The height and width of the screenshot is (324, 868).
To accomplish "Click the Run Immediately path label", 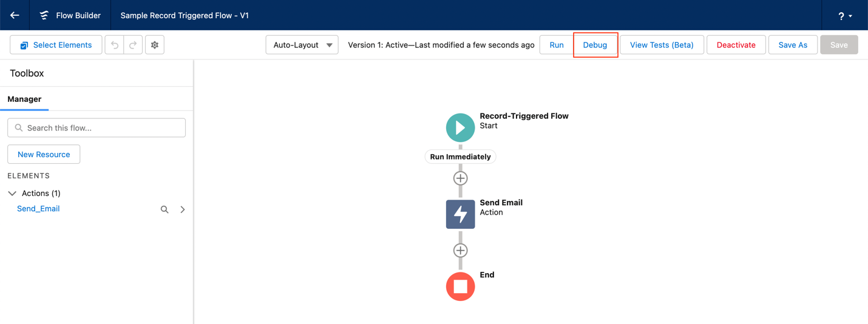I will 460,157.
